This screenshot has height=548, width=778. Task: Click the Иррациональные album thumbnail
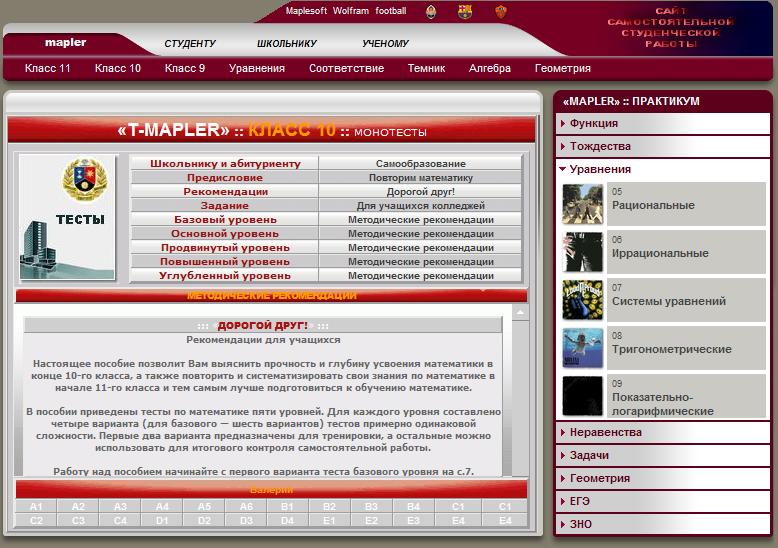[x=582, y=252]
